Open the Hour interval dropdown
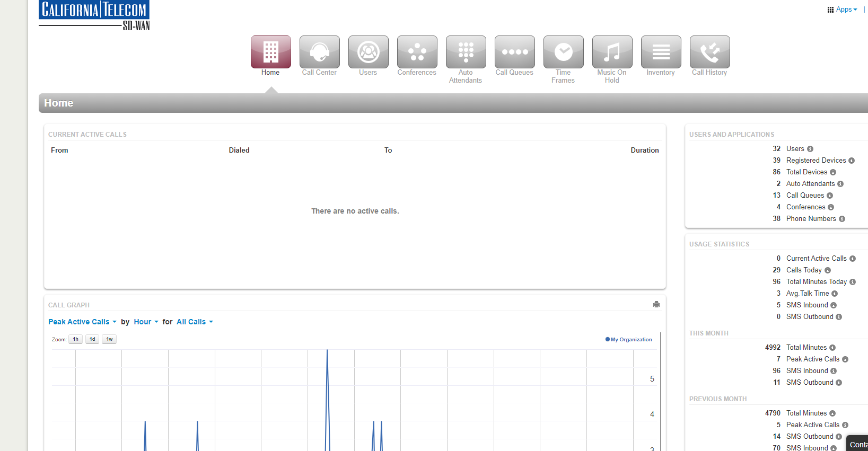 (x=146, y=322)
